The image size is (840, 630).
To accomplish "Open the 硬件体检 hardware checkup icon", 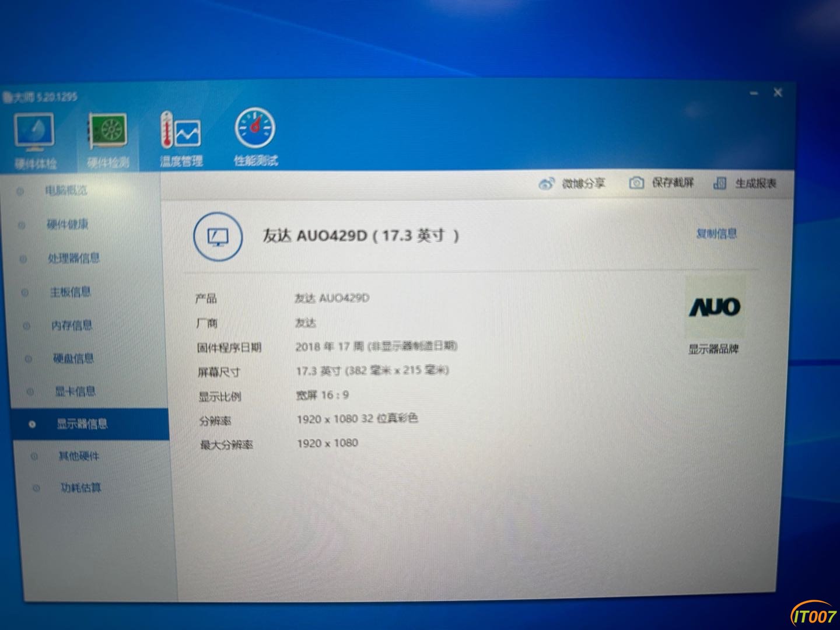I will coord(35,133).
